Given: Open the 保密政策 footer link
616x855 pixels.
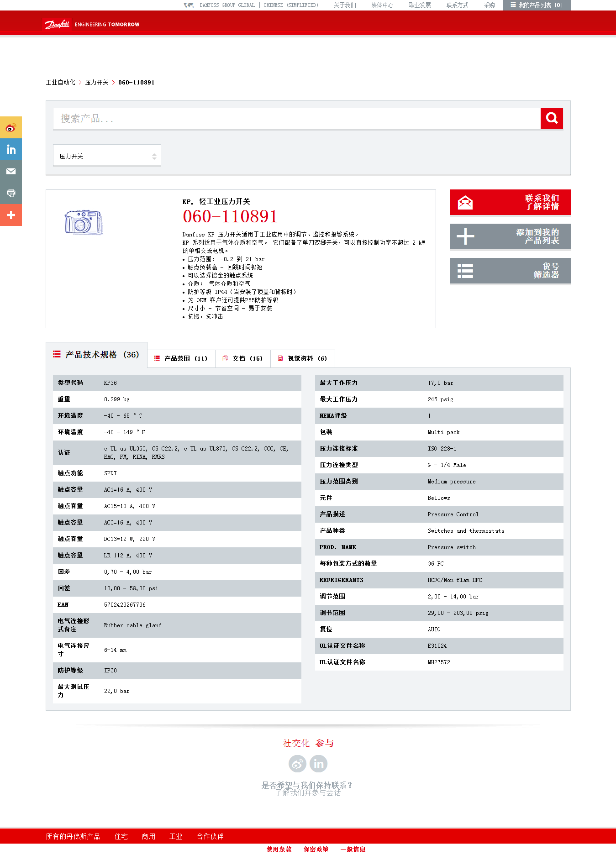Looking at the screenshot, I should click(x=316, y=849).
